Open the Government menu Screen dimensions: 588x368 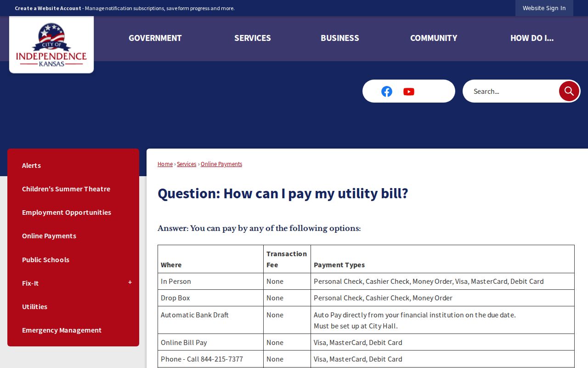click(155, 38)
